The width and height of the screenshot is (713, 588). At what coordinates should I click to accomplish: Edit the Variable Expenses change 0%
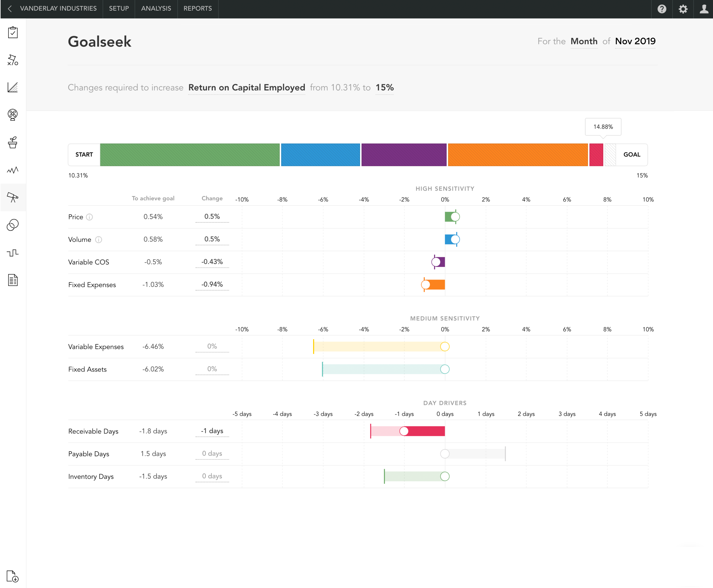pyautogui.click(x=212, y=346)
